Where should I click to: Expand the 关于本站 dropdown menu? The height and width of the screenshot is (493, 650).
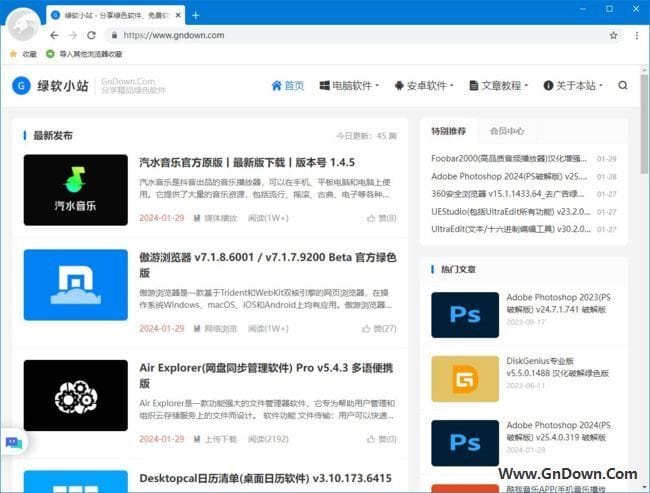573,86
